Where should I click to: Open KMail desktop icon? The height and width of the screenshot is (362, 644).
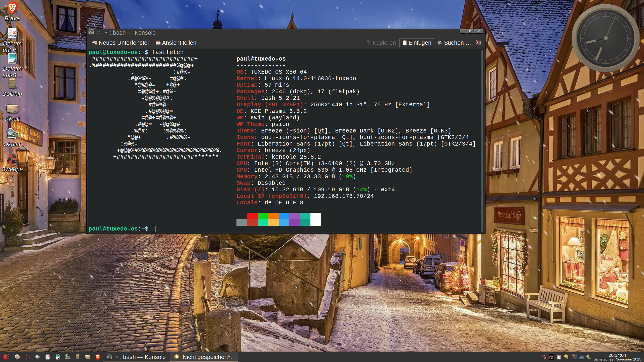(x=12, y=109)
